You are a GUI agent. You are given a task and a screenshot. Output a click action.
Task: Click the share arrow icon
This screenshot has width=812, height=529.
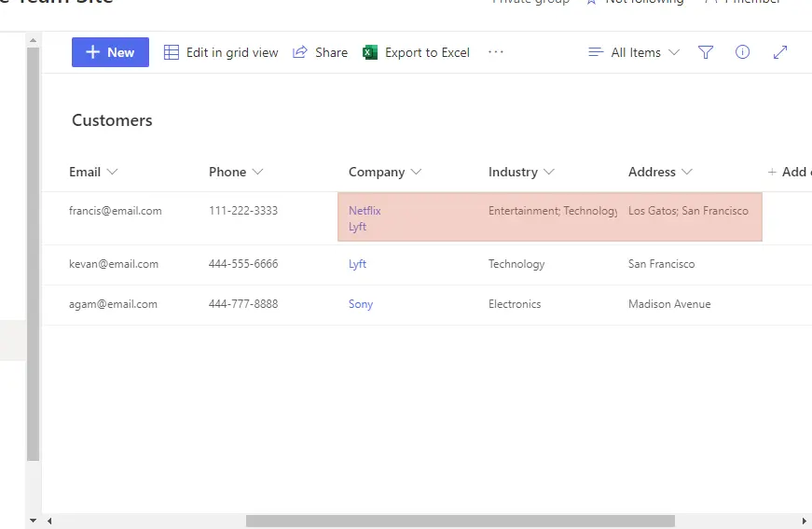300,52
